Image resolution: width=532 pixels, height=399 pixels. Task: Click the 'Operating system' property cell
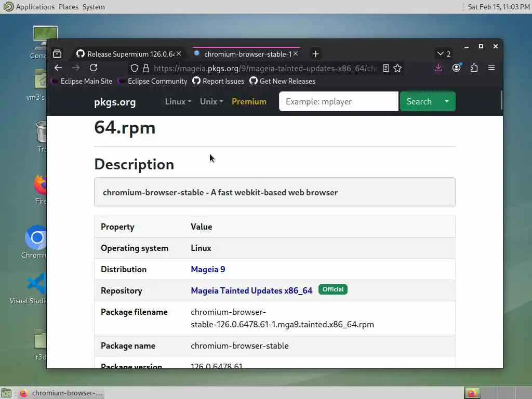tap(135, 248)
